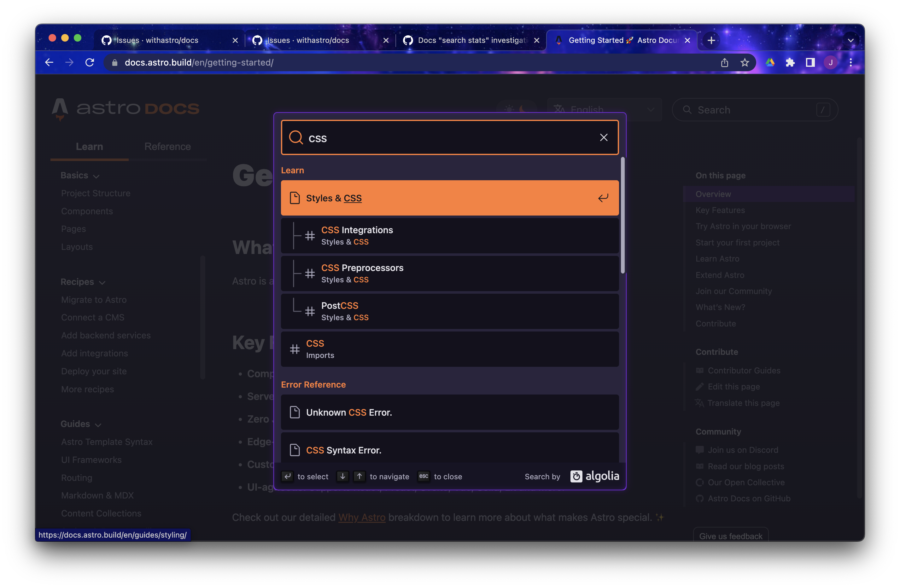The image size is (900, 588).
Task: Switch to the Reference tab
Action: point(167,147)
